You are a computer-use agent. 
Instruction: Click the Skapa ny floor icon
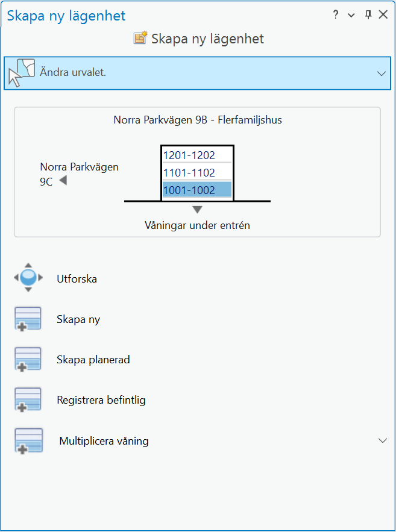click(x=28, y=319)
